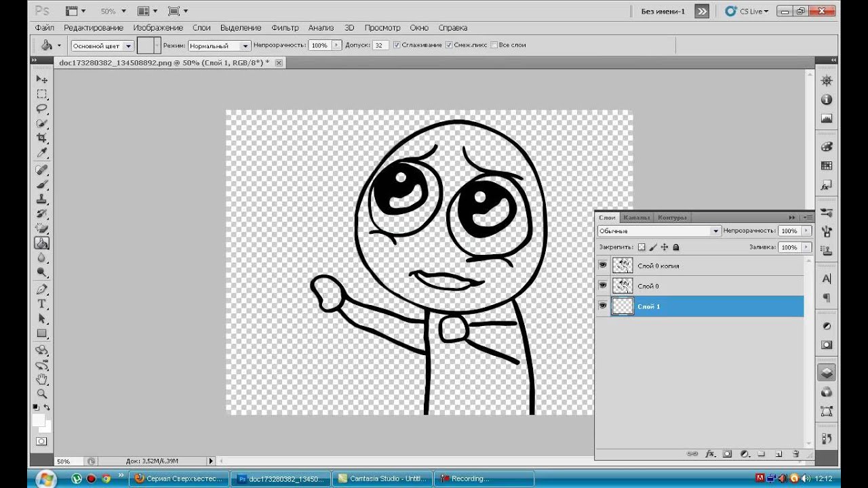The image size is (868, 488).
Task: Select the Crop tool
Action: pyautogui.click(x=42, y=138)
